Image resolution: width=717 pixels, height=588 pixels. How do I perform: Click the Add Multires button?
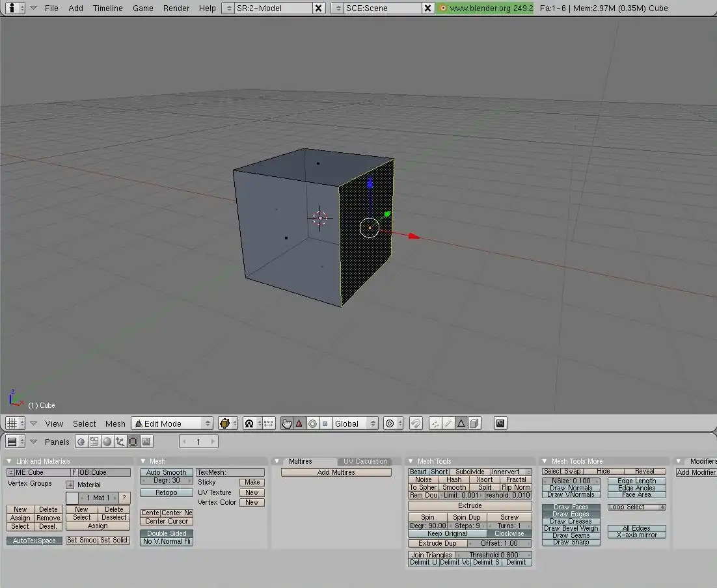click(x=336, y=472)
